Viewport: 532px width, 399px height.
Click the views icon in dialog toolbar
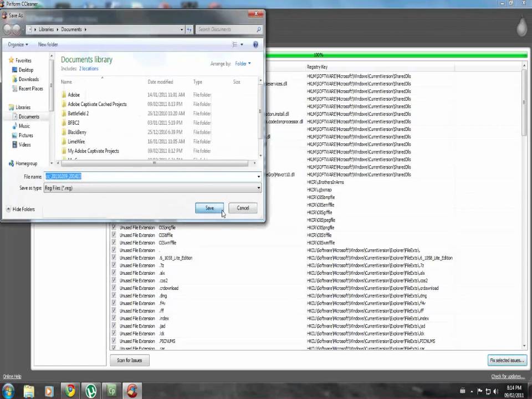(234, 44)
